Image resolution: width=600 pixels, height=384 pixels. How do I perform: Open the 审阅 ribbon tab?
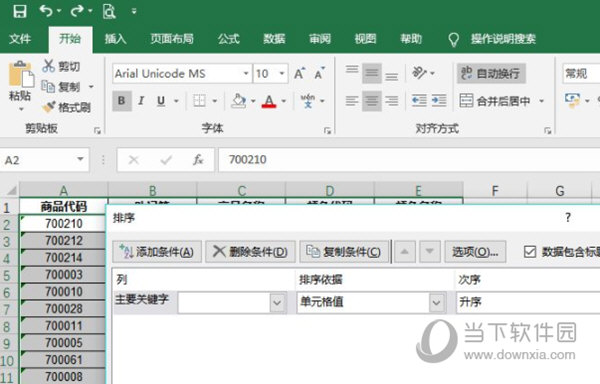click(x=320, y=39)
